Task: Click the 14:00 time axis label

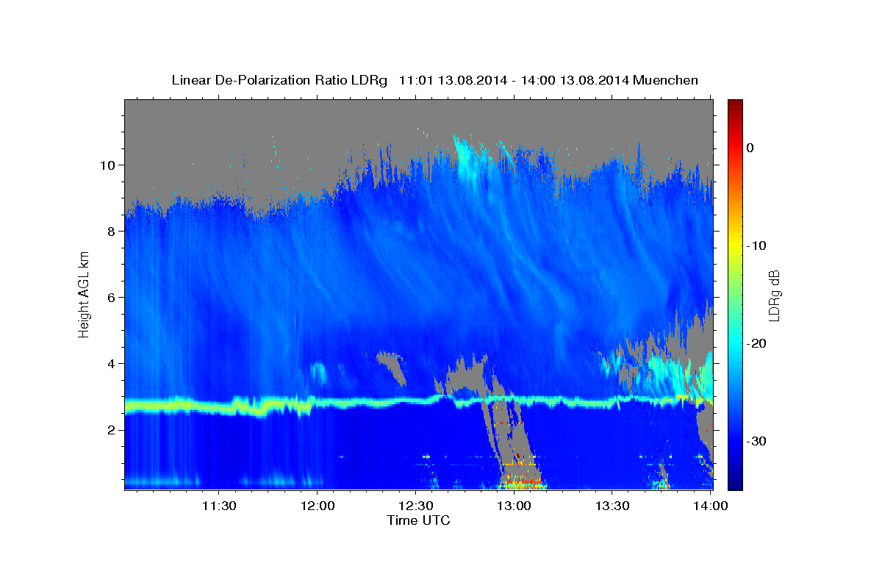Action: pos(710,506)
